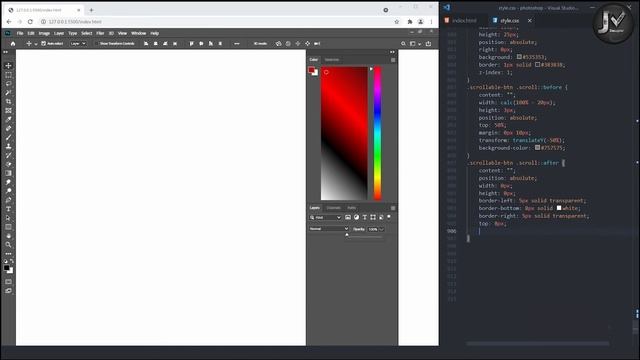Select the Rectangle shape tool
The height and width of the screenshot is (360, 640).
point(8,227)
